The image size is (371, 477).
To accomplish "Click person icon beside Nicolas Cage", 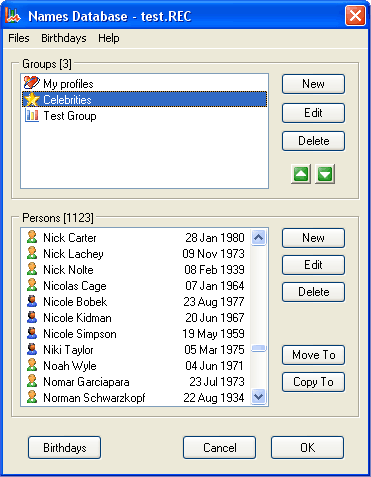I will click(32, 285).
